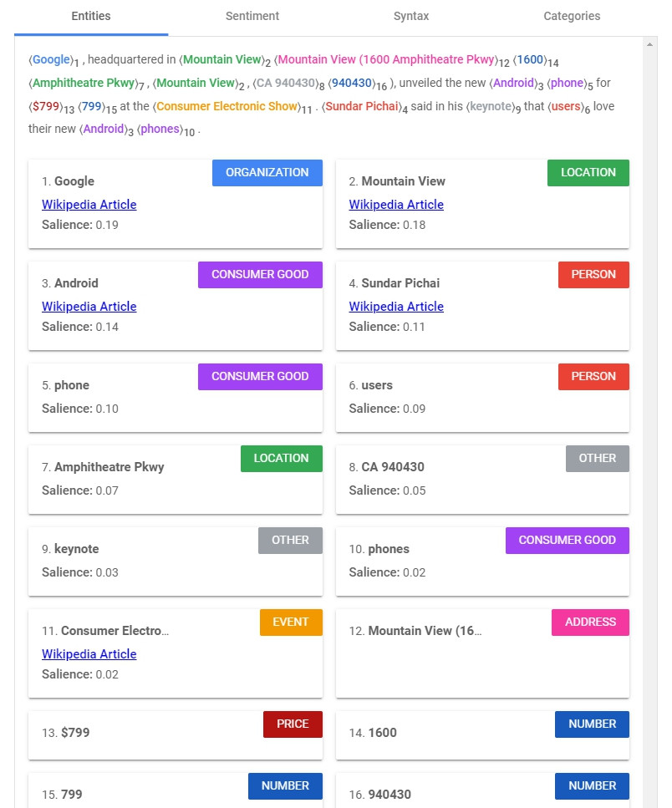Click LOCATION badge on Amphitheatre Pkwy card
The height and width of the screenshot is (808, 672).
click(281, 459)
